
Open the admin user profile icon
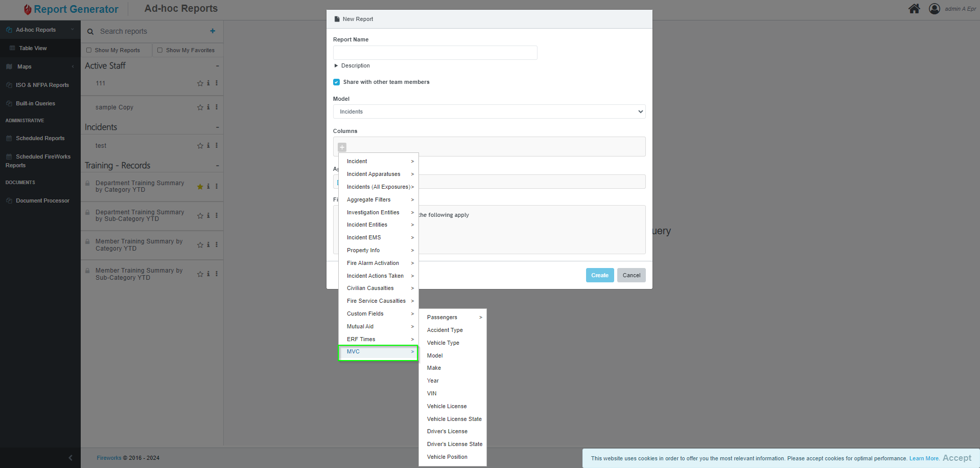click(x=934, y=9)
